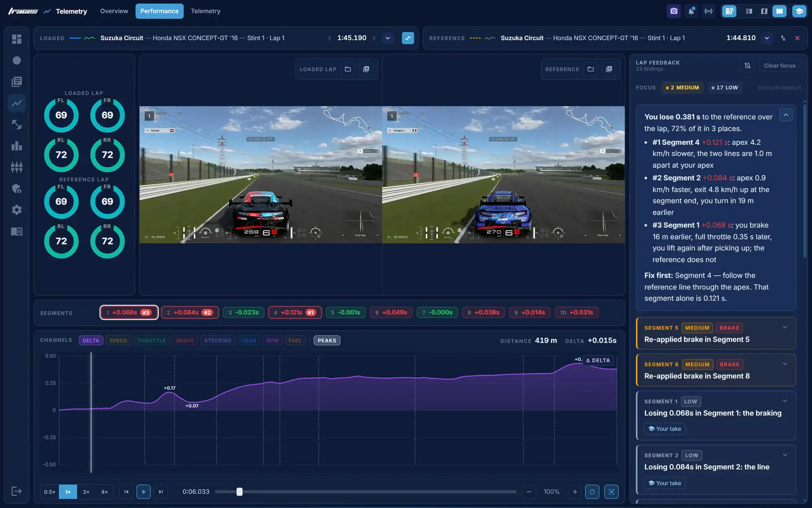The height and width of the screenshot is (508, 812).
Task: Toggle the STEERING channel
Action: coord(218,341)
